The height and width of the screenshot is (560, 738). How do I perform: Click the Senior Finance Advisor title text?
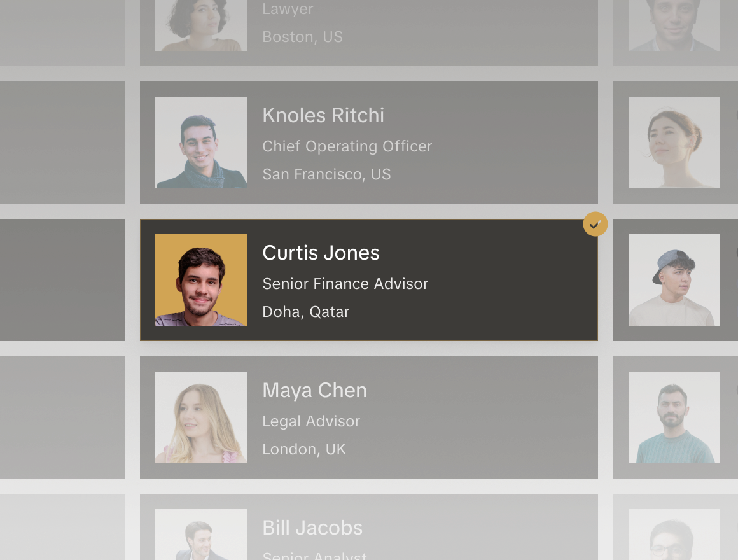(345, 284)
